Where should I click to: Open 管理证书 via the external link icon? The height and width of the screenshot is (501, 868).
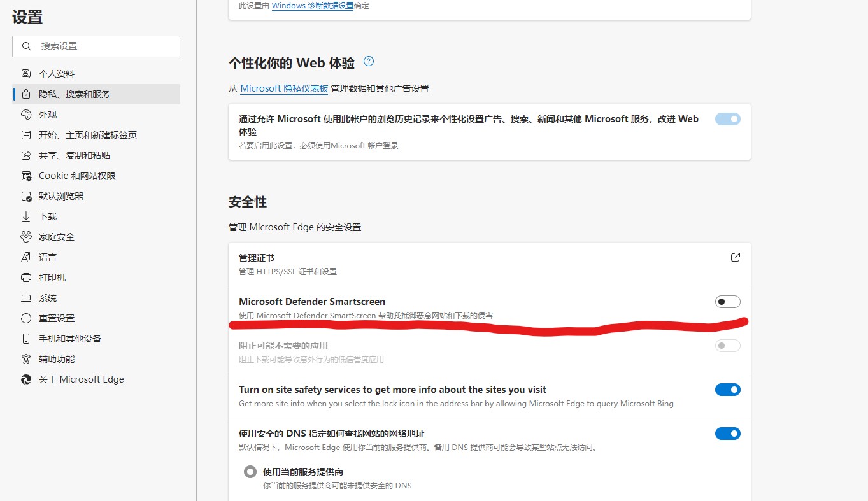(x=736, y=258)
